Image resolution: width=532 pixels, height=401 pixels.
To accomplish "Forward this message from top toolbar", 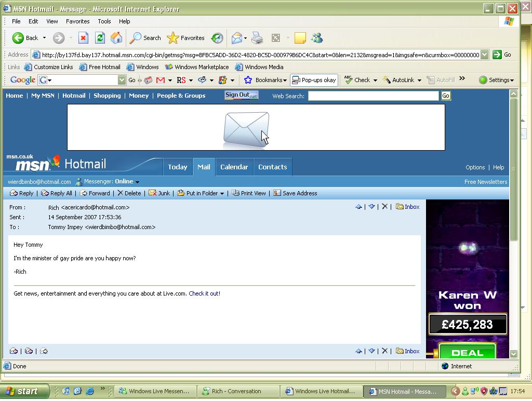I will coord(95,193).
